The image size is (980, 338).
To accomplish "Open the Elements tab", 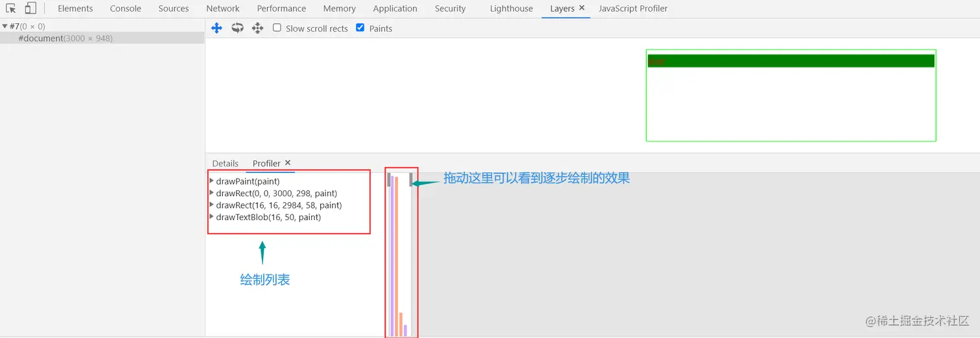I will (75, 8).
